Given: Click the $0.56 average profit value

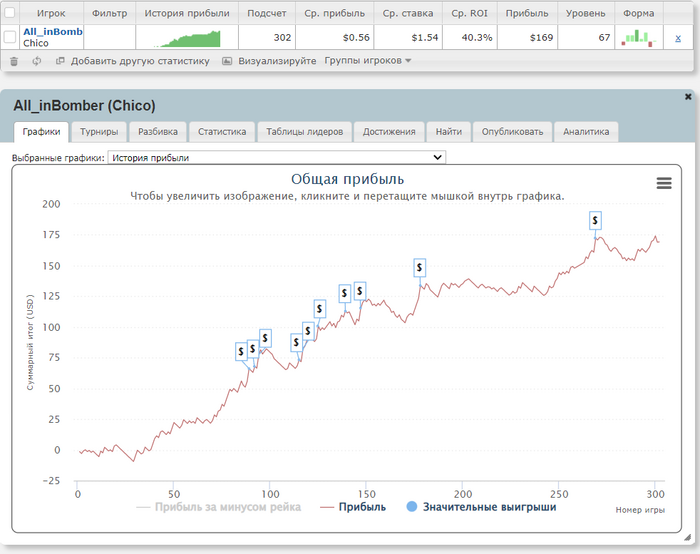Looking at the screenshot, I should point(356,37).
